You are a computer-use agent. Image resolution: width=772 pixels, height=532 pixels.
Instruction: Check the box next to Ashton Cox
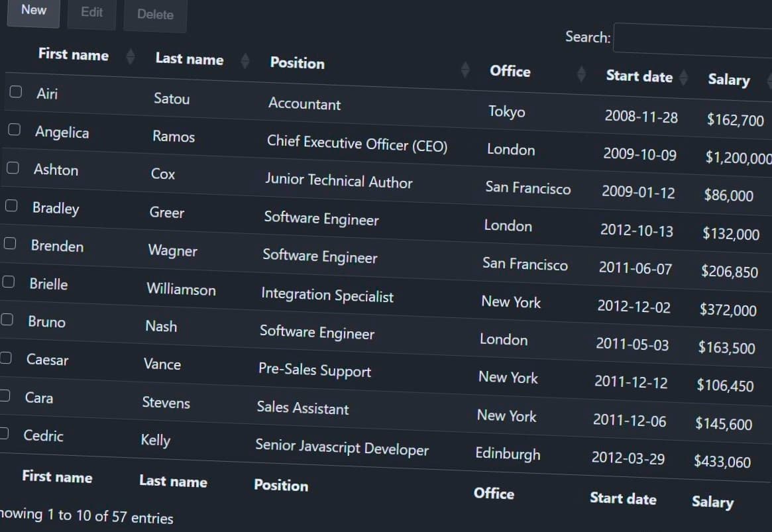[x=13, y=168]
